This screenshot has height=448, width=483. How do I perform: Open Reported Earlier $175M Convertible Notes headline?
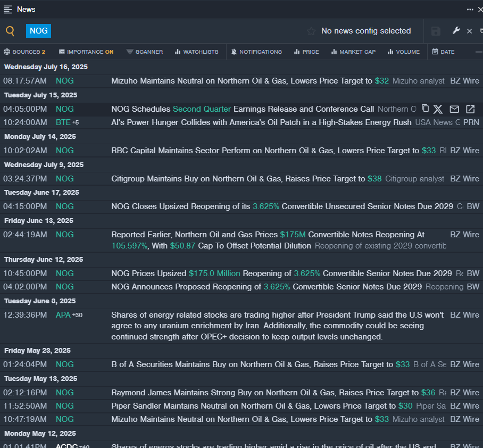point(268,240)
